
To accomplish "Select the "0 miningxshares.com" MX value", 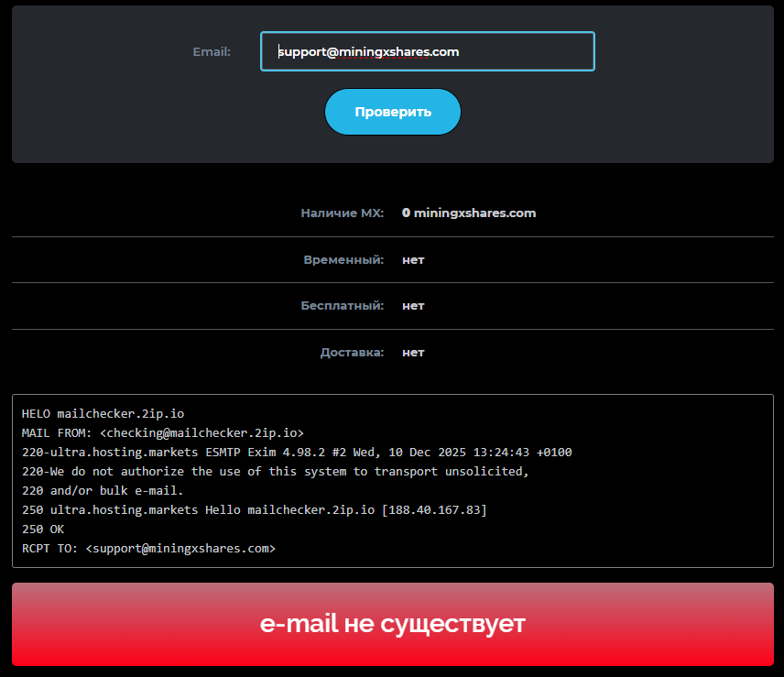I will coord(469,213).
